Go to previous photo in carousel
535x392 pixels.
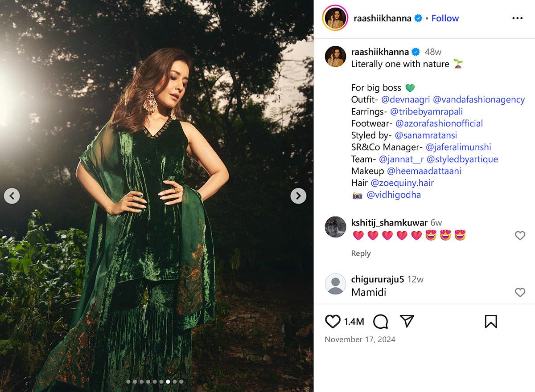pyautogui.click(x=12, y=196)
